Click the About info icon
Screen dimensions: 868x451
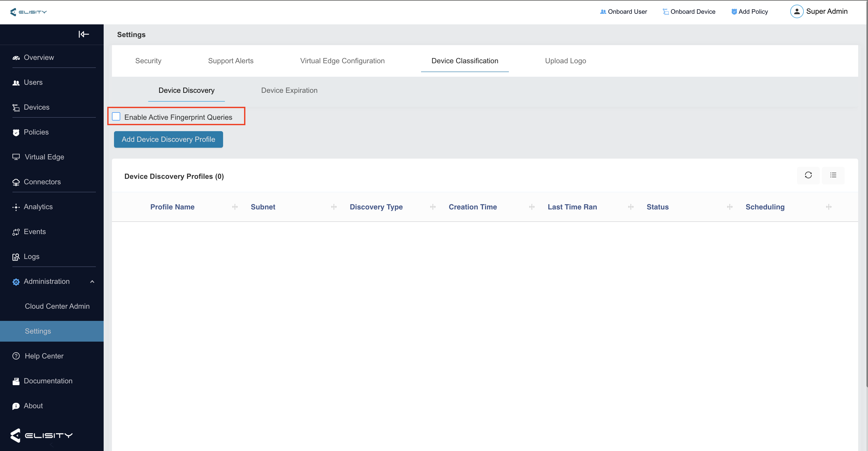16,406
